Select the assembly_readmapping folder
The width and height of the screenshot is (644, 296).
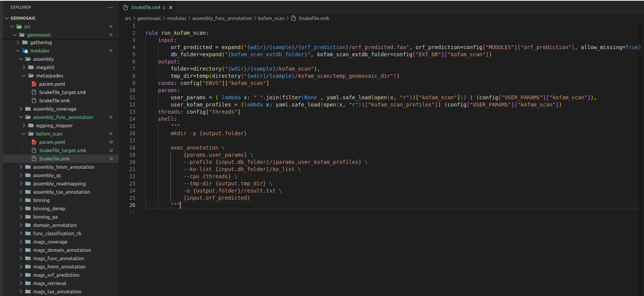click(61, 183)
